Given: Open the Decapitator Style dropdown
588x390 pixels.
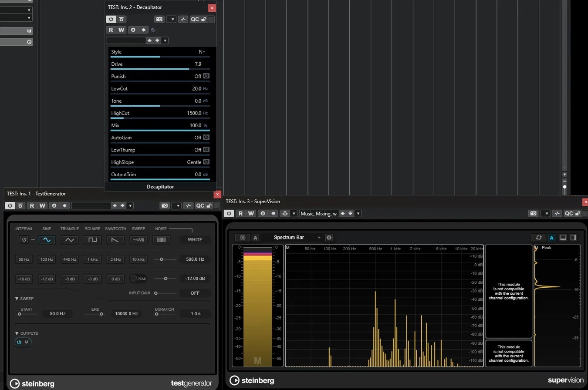Looking at the screenshot, I should (x=203, y=52).
